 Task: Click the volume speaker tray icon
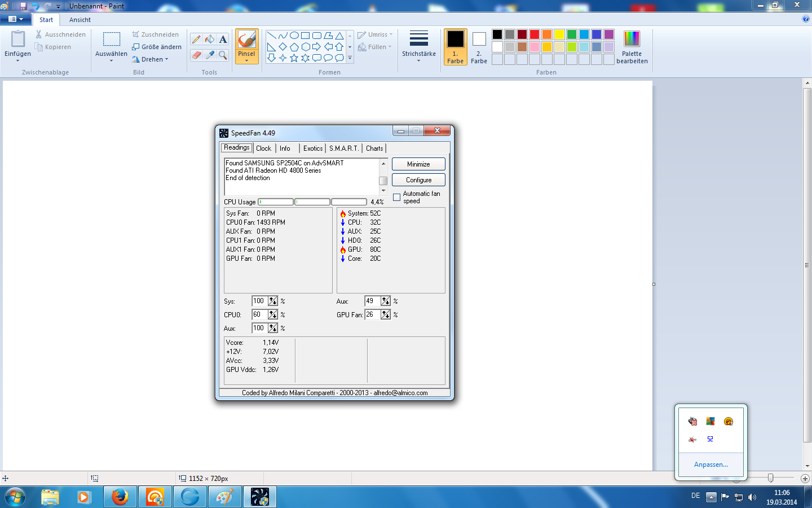pos(752,497)
